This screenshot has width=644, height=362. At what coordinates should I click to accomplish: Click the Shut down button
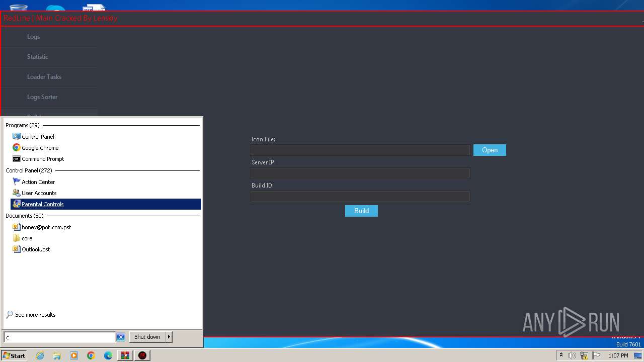coord(147,337)
